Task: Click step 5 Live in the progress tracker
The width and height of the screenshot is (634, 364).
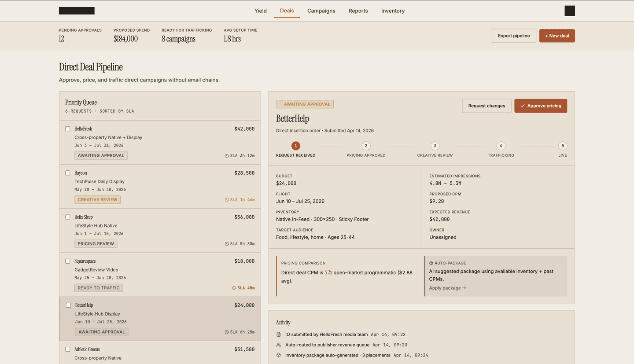Action: coord(562,146)
